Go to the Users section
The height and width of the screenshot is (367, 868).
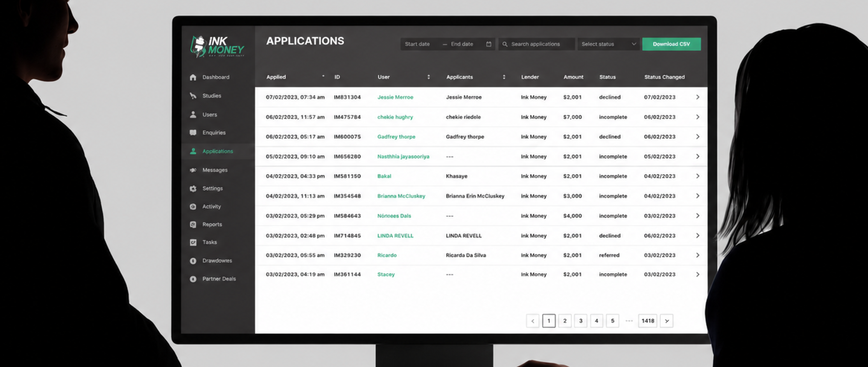pos(210,115)
